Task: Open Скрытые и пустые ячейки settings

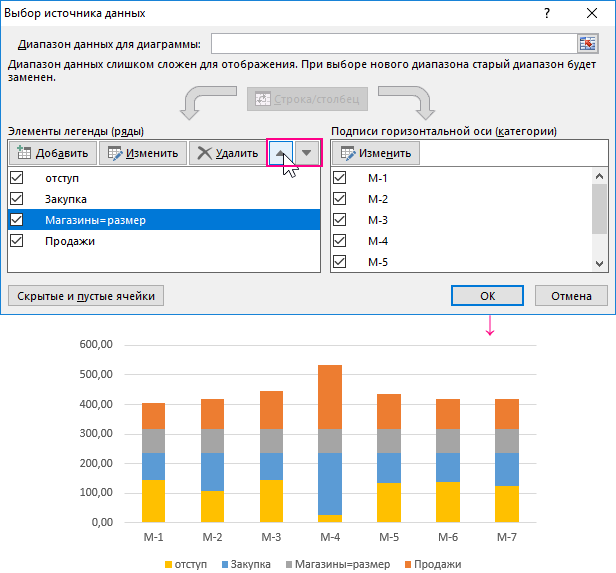Action: click(85, 295)
